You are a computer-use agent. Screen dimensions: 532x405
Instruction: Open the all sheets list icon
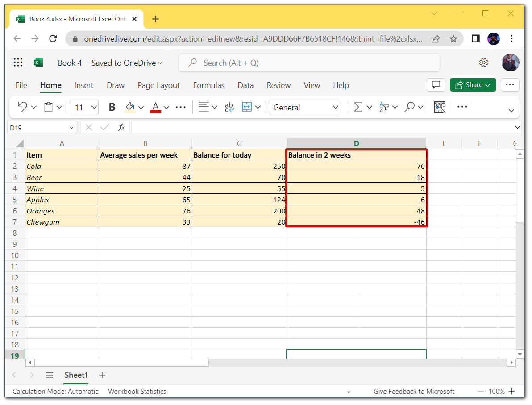(50, 375)
